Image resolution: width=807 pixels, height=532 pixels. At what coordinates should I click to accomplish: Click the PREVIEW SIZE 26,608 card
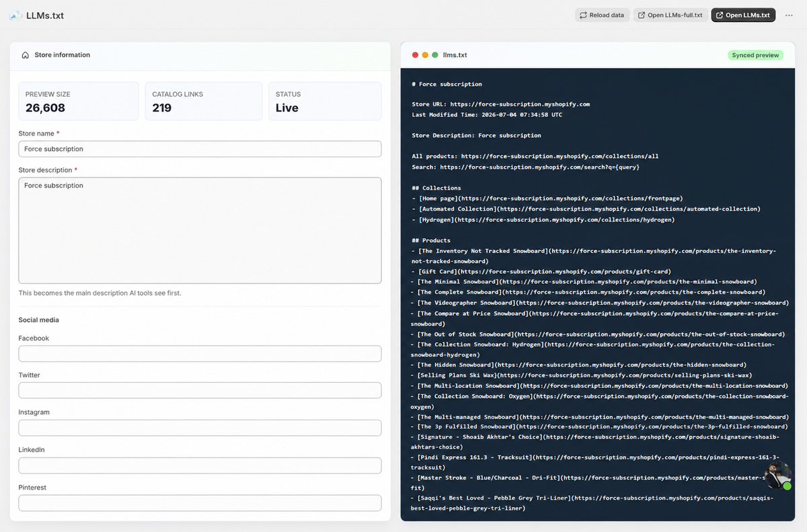tap(79, 102)
